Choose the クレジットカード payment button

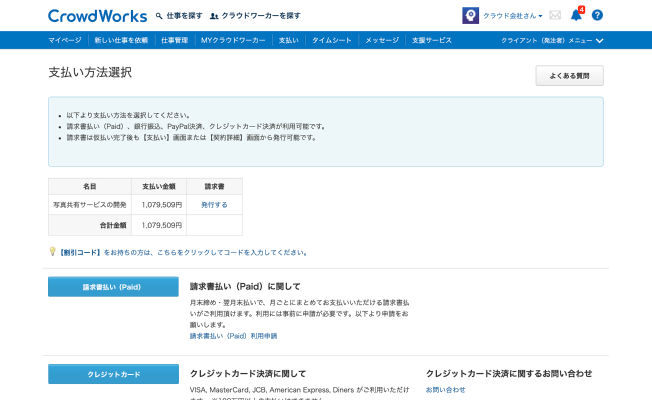tap(113, 374)
